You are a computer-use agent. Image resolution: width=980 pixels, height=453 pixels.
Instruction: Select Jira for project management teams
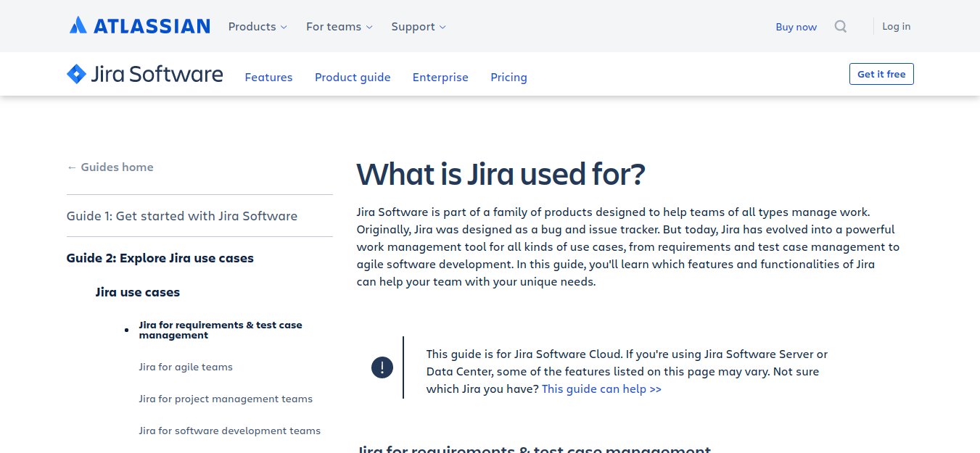[x=226, y=399]
